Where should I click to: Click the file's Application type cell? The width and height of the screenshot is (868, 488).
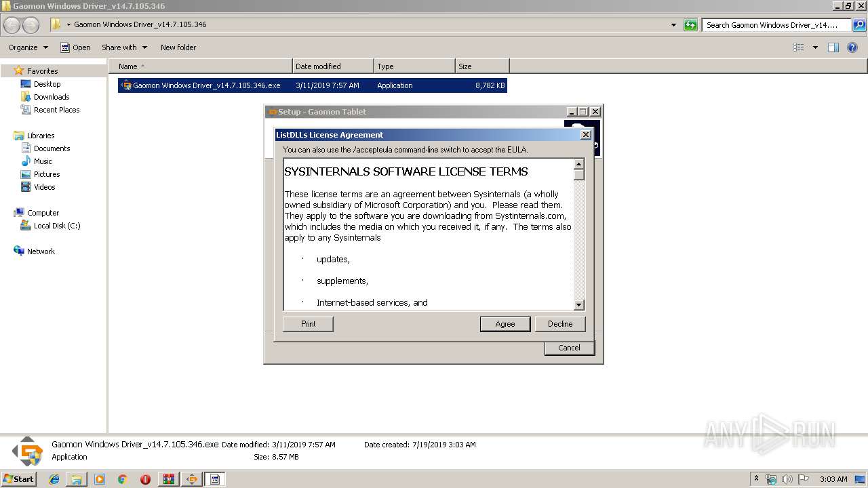point(395,85)
